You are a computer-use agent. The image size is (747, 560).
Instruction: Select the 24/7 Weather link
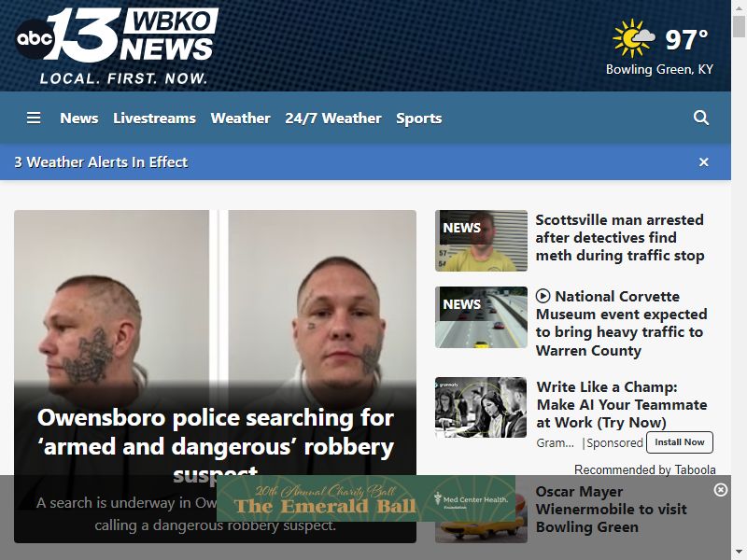333,119
